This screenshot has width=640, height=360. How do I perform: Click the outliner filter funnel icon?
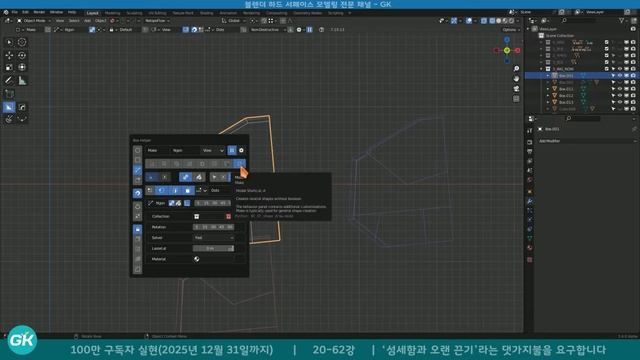pos(622,20)
